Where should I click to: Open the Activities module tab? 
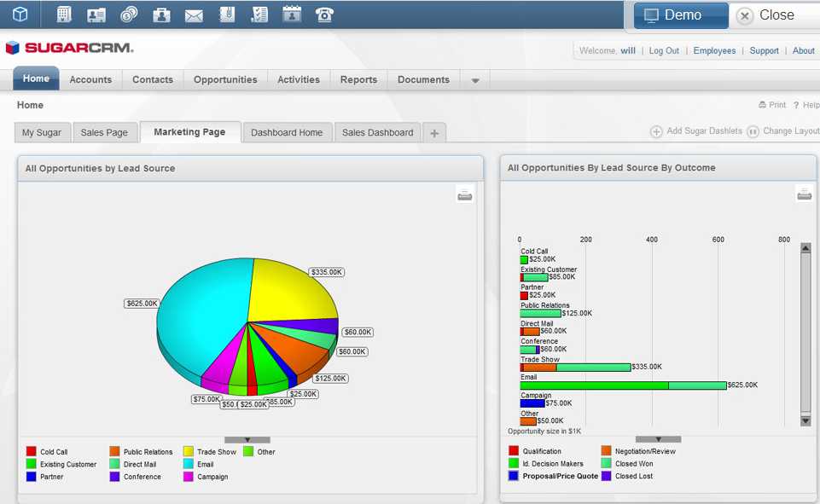[x=299, y=79]
